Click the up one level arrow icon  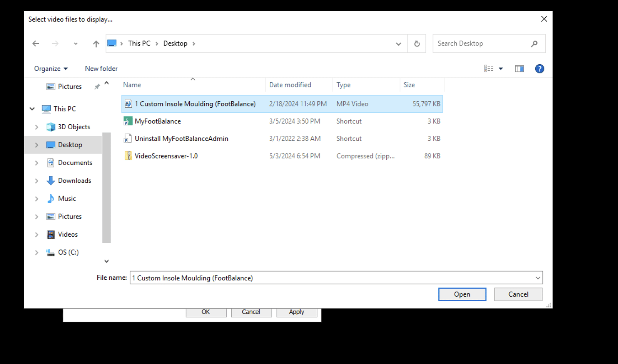[95, 43]
